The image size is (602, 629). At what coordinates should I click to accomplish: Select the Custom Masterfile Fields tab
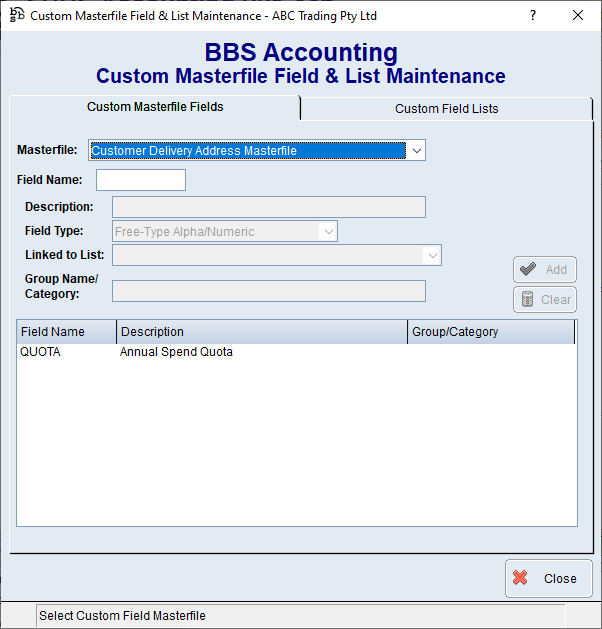(155, 107)
